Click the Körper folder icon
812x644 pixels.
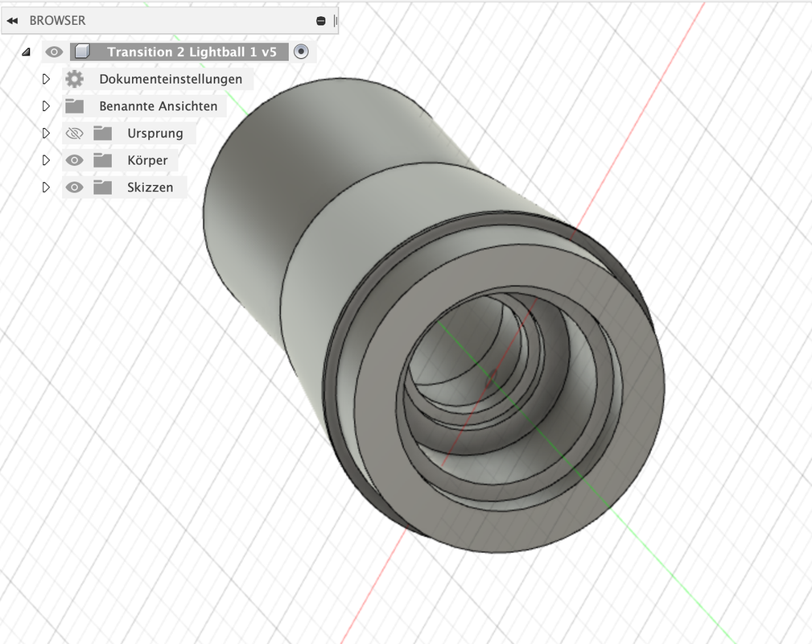102,160
